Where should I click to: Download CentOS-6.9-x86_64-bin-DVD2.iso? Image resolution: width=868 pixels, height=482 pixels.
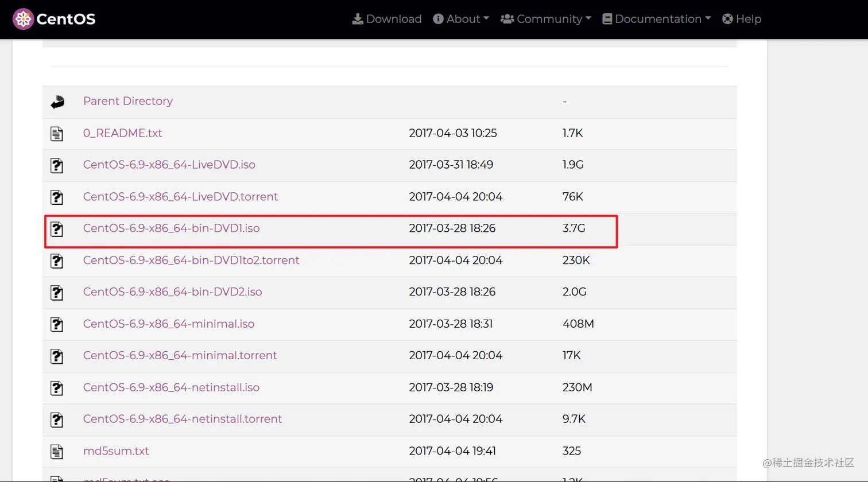click(173, 292)
